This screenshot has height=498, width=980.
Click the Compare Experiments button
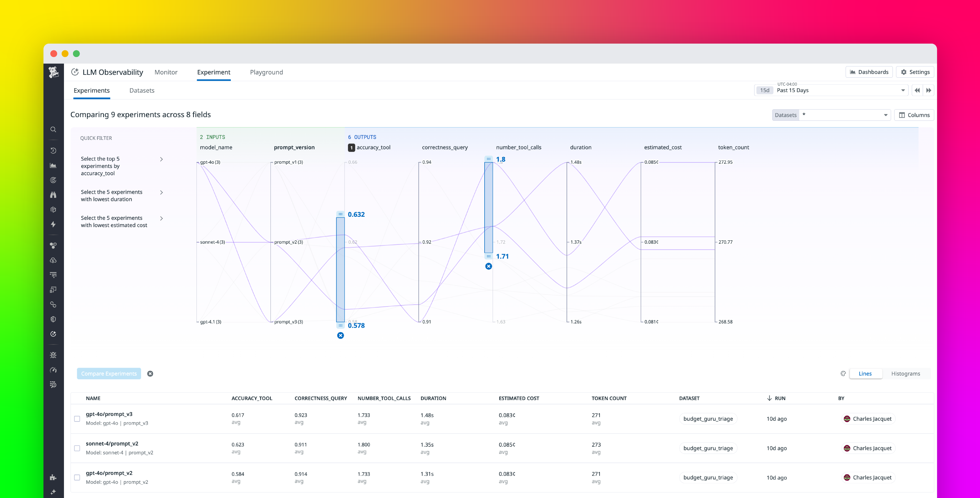[x=109, y=374]
